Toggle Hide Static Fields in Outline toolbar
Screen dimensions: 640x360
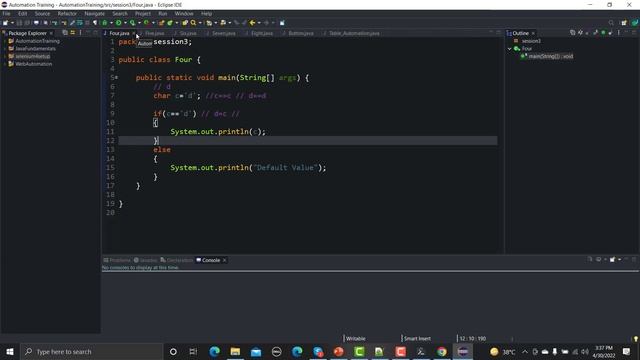point(596,33)
